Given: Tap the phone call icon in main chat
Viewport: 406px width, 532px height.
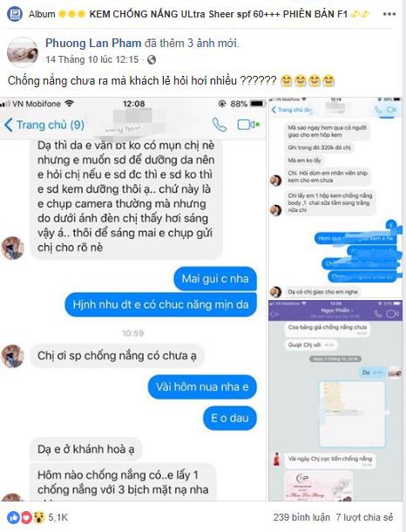Looking at the screenshot, I should coord(220,125).
